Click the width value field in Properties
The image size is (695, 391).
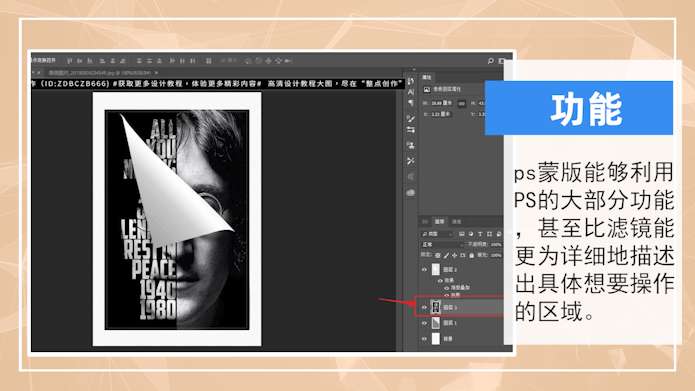click(x=441, y=103)
